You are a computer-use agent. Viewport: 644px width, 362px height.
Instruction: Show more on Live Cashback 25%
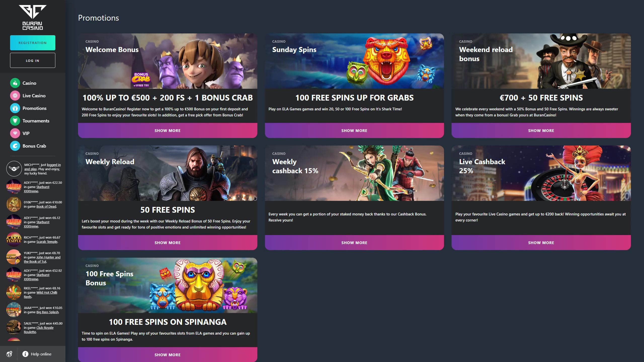click(541, 243)
